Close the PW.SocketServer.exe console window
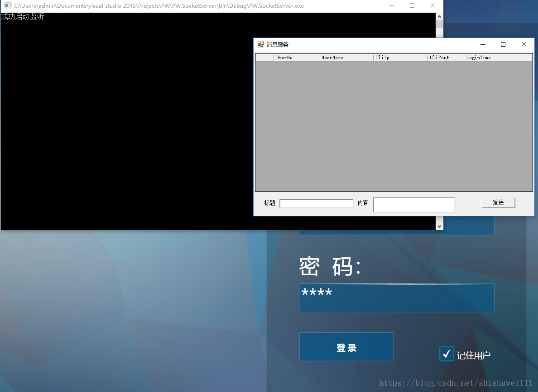The height and width of the screenshot is (392, 538). coord(433,5)
